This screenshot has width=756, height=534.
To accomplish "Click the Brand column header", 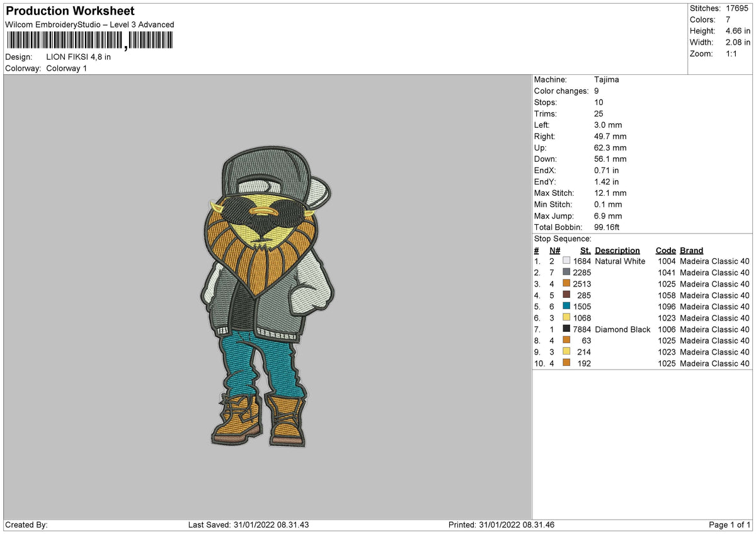I will [x=691, y=251].
